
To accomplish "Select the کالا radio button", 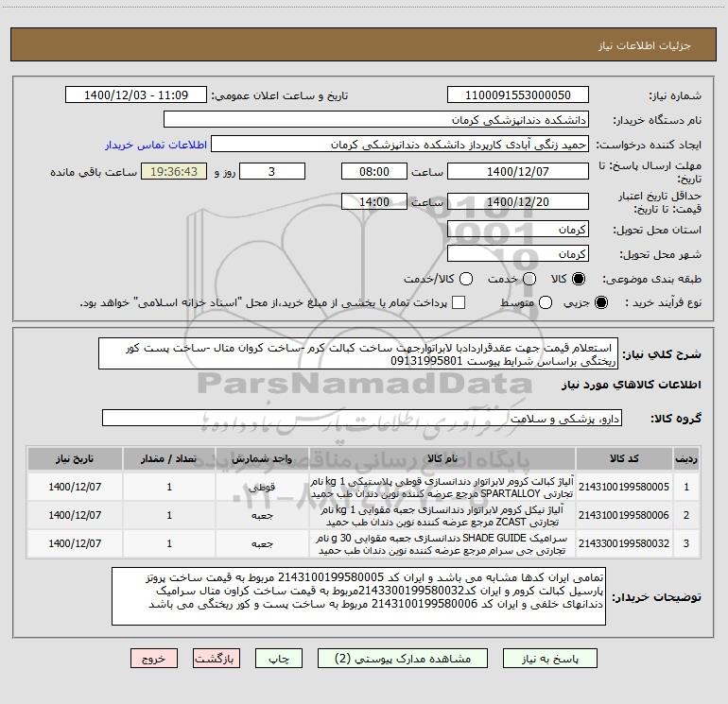I will point(579,279).
